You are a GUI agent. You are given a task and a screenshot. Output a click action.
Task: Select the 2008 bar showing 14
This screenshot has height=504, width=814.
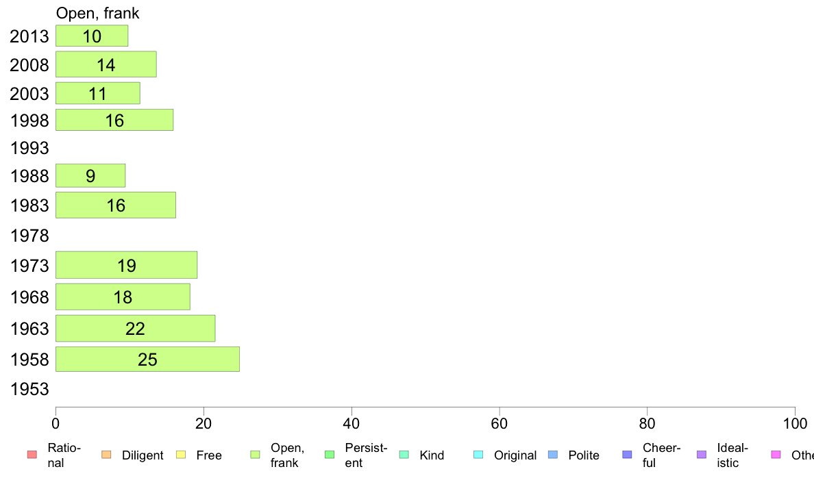tap(106, 64)
